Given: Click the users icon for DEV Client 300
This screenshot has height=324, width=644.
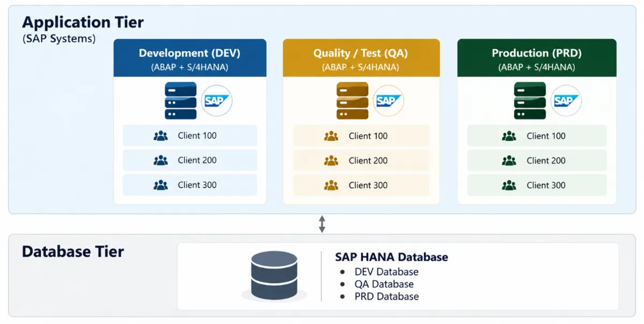Looking at the screenshot, I should click(160, 185).
